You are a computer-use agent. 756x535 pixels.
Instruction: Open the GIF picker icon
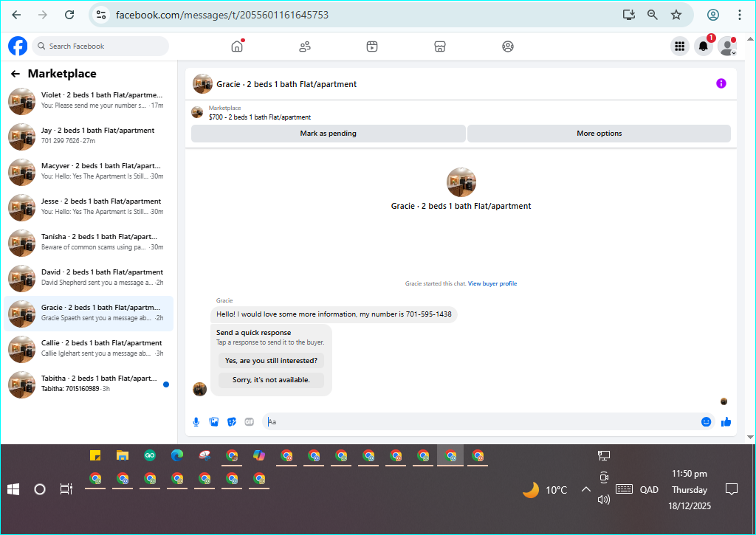[250, 422]
